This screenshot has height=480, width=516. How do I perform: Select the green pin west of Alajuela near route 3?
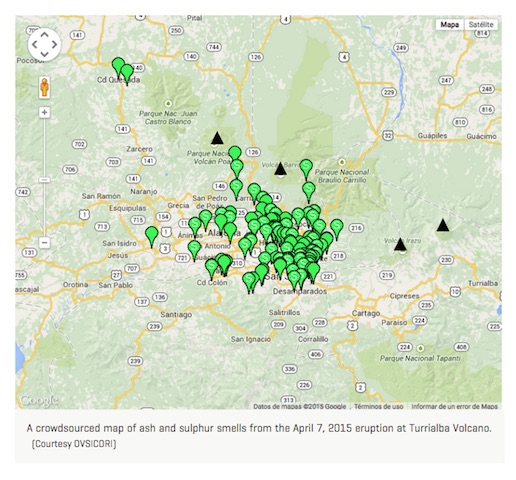tap(152, 234)
